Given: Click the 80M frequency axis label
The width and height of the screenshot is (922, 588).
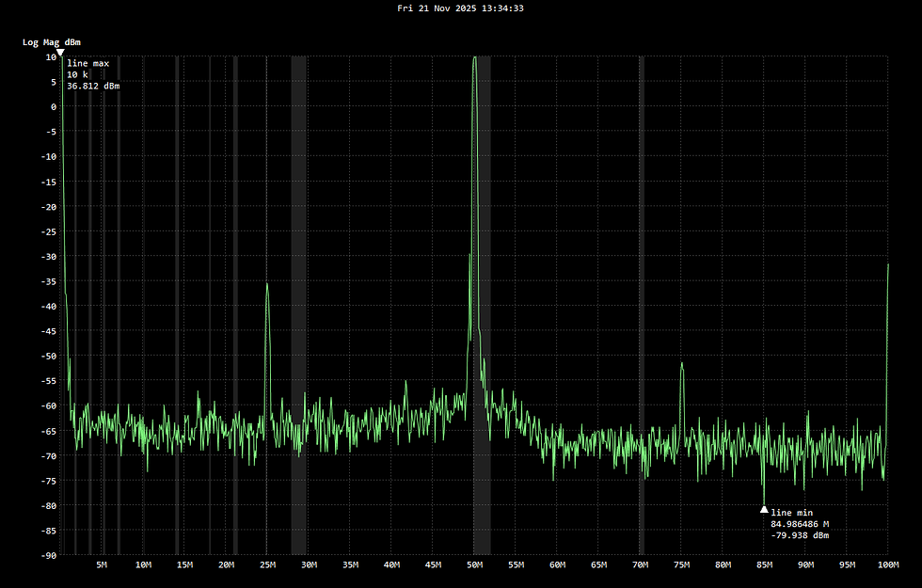Looking at the screenshot, I should coord(723,564).
